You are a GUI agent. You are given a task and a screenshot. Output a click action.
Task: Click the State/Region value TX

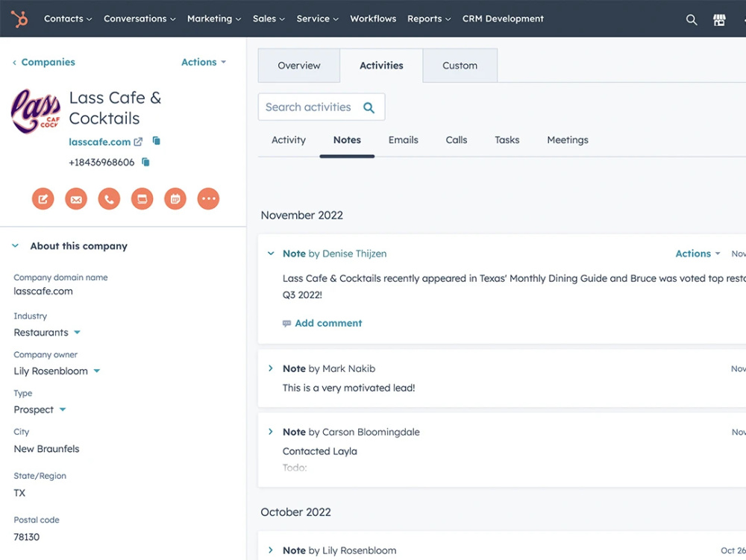19,493
